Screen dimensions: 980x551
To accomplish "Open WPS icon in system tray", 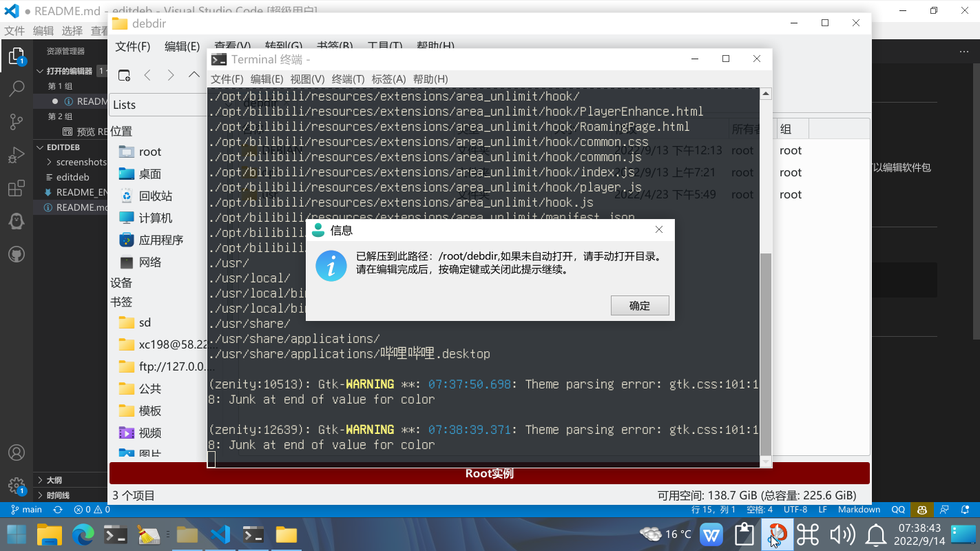I will pos(711,534).
